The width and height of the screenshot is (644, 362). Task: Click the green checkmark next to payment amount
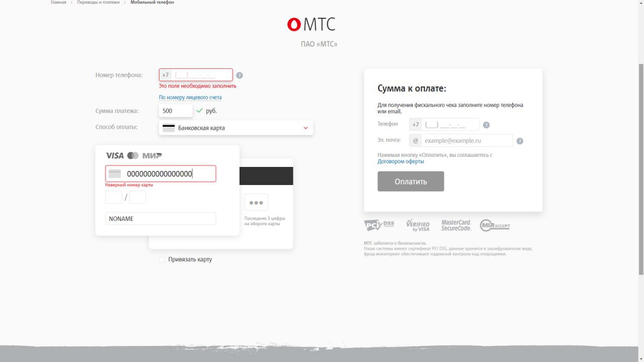click(x=199, y=111)
